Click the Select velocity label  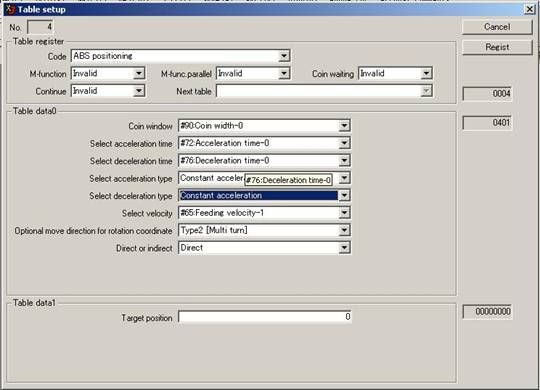(147, 214)
